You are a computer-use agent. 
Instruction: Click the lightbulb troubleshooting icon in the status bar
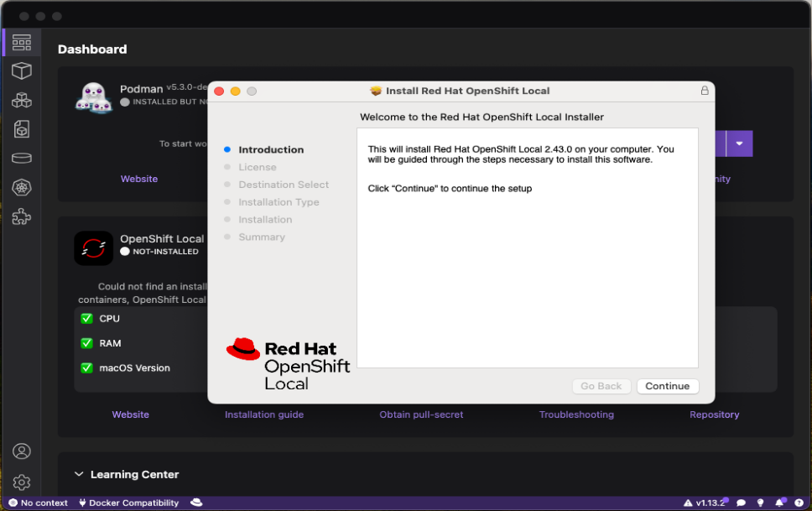pyautogui.click(x=760, y=503)
